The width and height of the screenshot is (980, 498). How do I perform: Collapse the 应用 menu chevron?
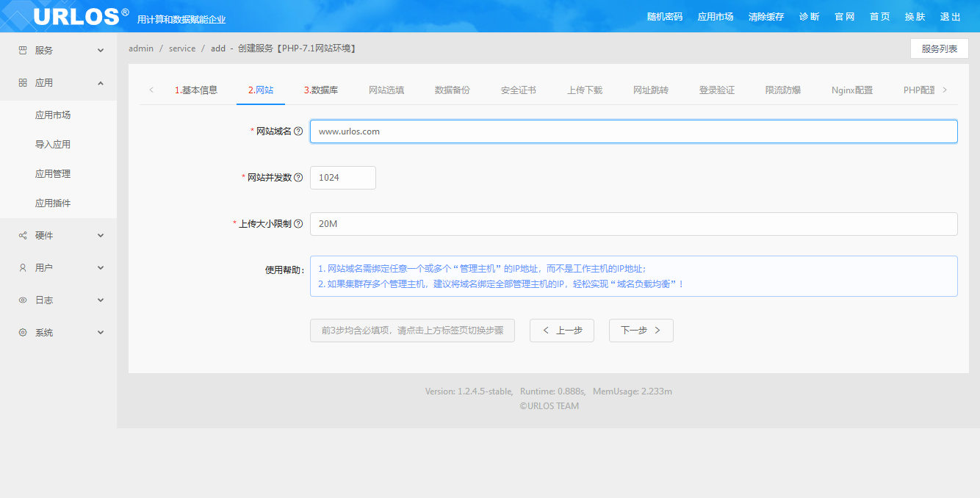pyautogui.click(x=101, y=83)
